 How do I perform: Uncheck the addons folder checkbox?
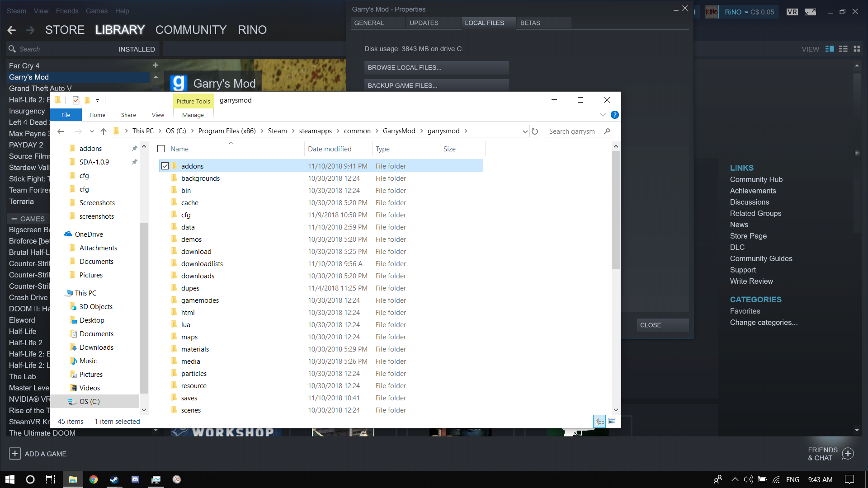(165, 166)
